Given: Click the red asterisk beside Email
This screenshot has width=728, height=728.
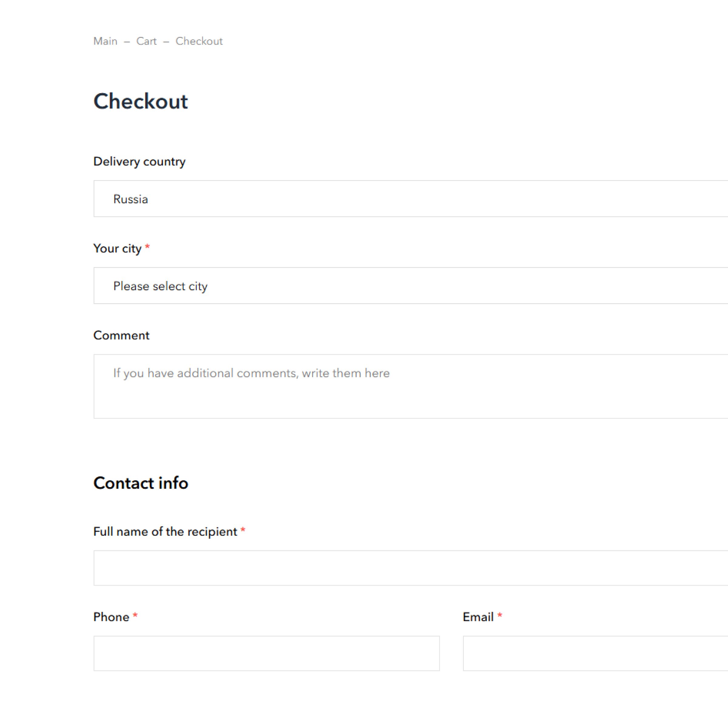Looking at the screenshot, I should 500,616.
